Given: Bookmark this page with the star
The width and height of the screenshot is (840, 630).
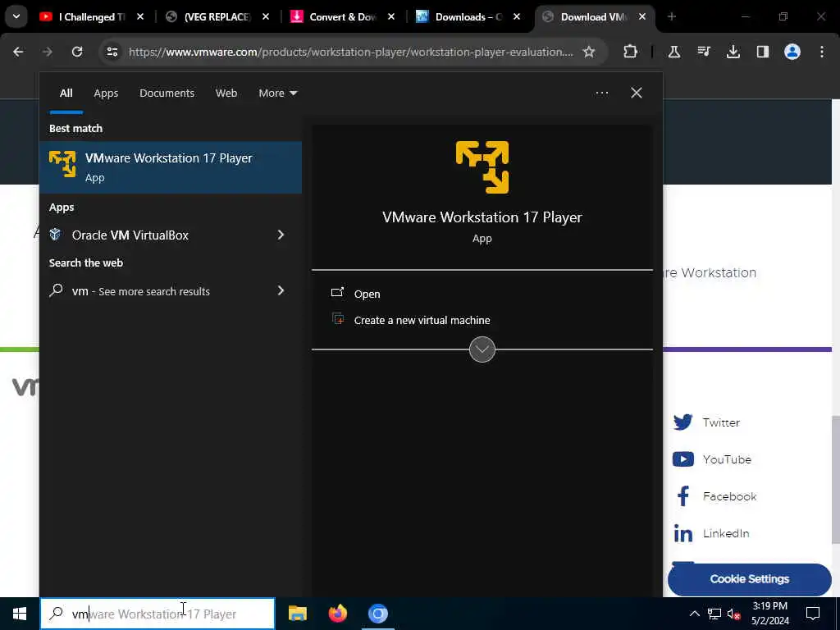Looking at the screenshot, I should click(589, 52).
